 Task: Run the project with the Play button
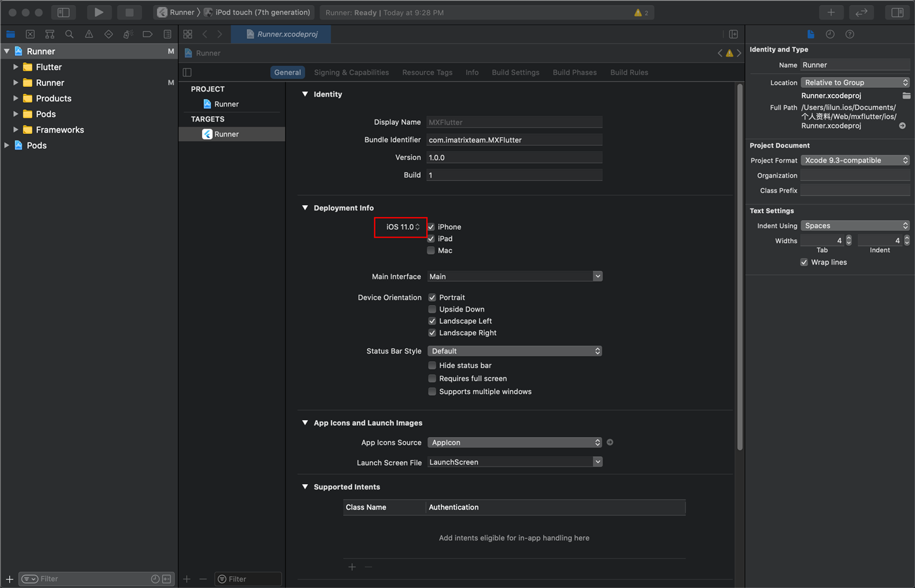point(99,12)
